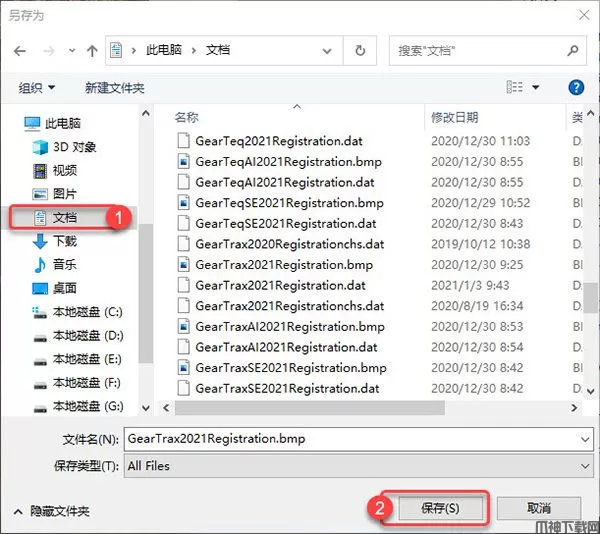Expand the address bar history dropdown
This screenshot has width=600, height=534.
[327, 51]
